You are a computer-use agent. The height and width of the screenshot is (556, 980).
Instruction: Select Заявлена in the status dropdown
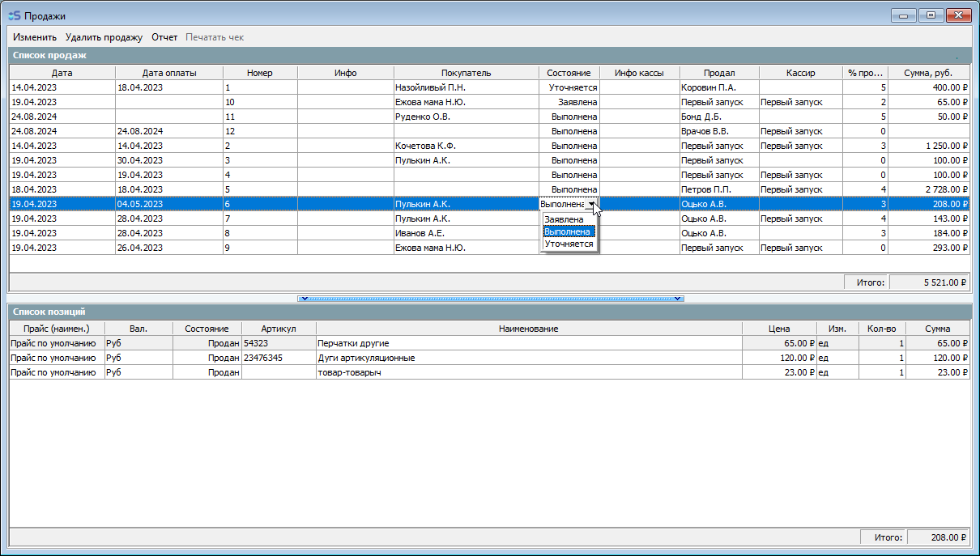point(564,219)
